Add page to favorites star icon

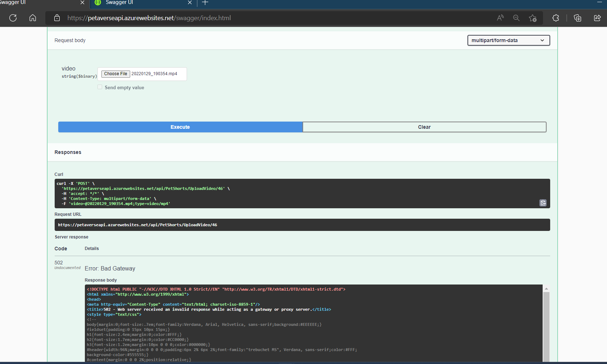point(533,18)
